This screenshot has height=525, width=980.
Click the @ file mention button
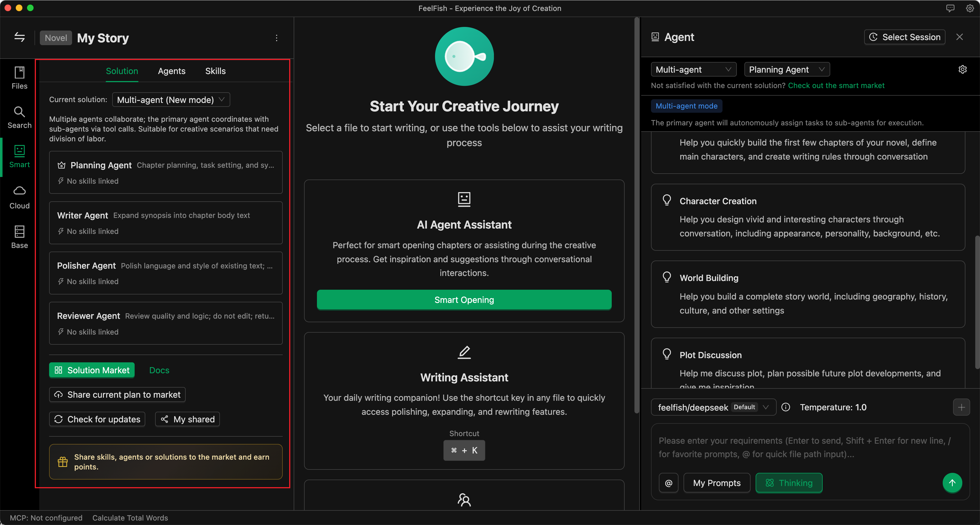668,483
